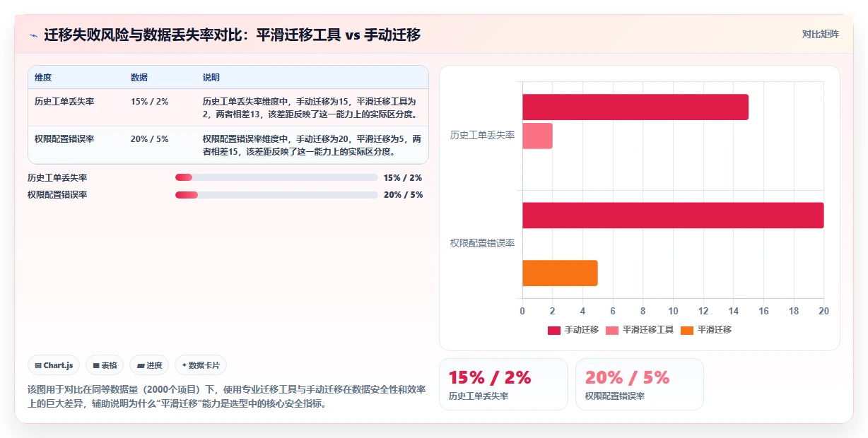Screen dimensions: 868x438
Task: Open the 15% / 2% data card
Action: coord(503,384)
